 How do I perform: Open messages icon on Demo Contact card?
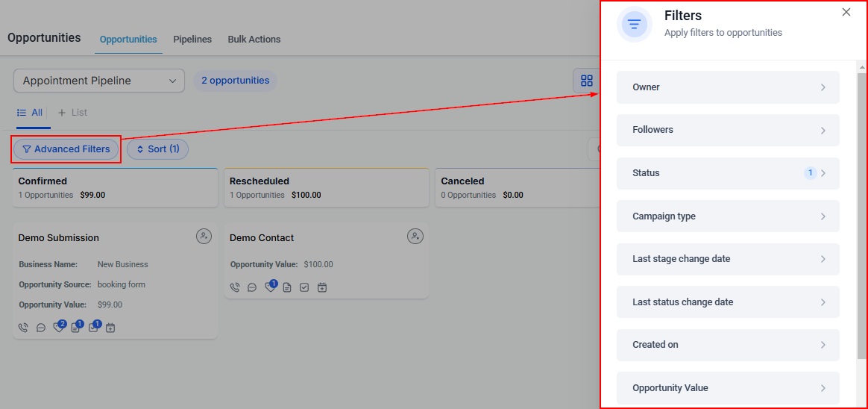[252, 287]
